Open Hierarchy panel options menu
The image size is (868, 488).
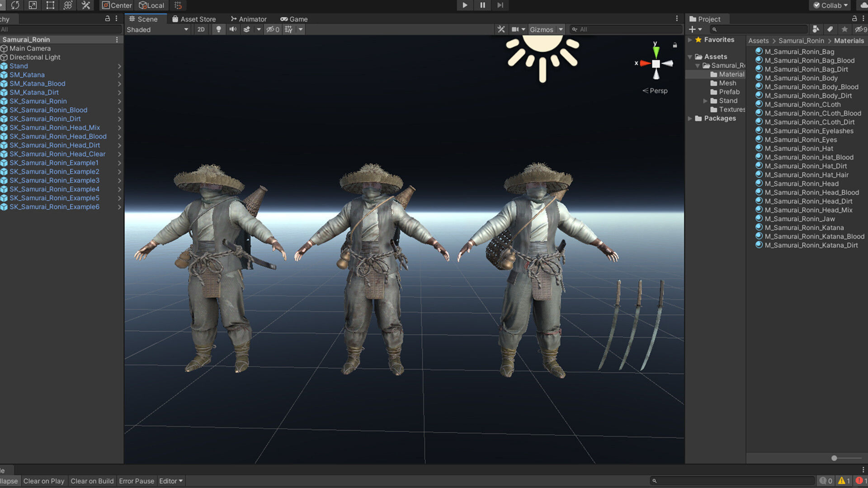(x=117, y=19)
